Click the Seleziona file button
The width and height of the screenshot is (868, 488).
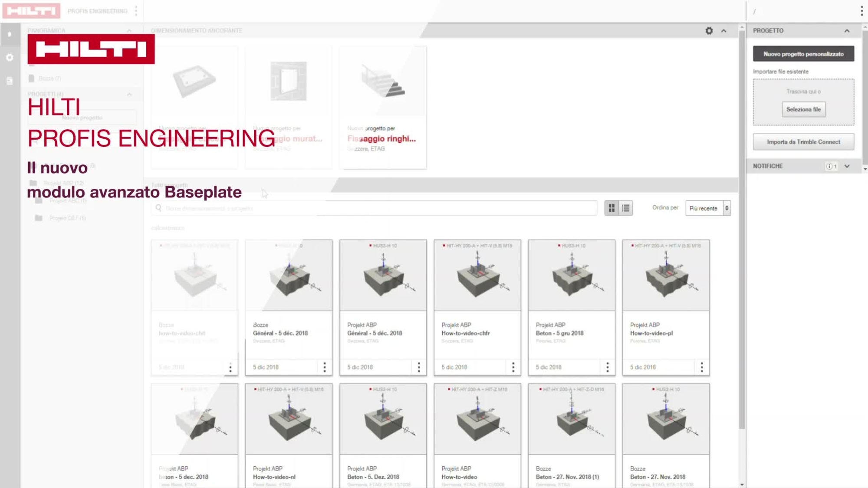point(803,109)
